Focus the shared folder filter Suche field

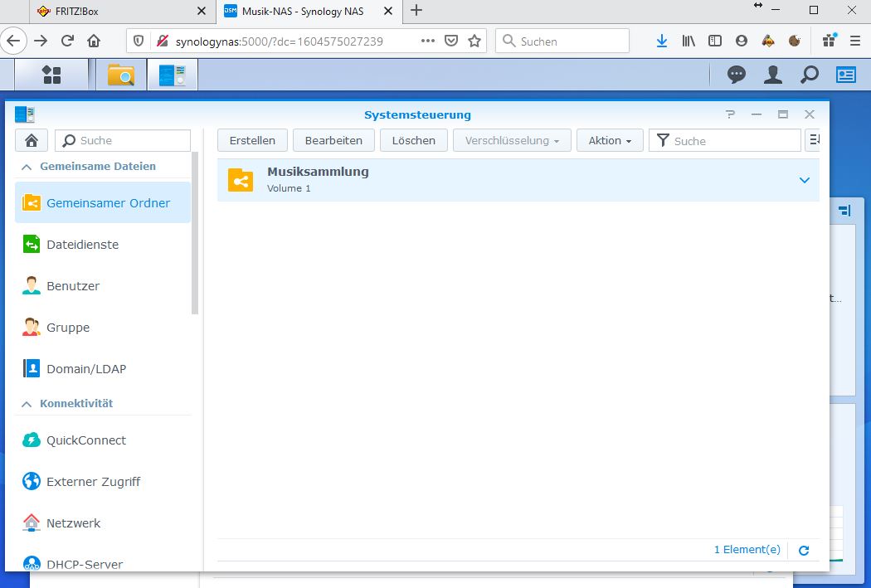click(x=725, y=140)
